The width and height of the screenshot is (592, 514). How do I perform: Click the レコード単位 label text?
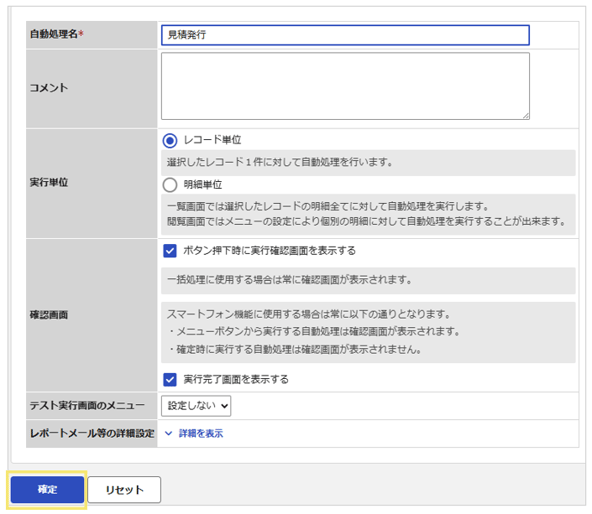213,140
